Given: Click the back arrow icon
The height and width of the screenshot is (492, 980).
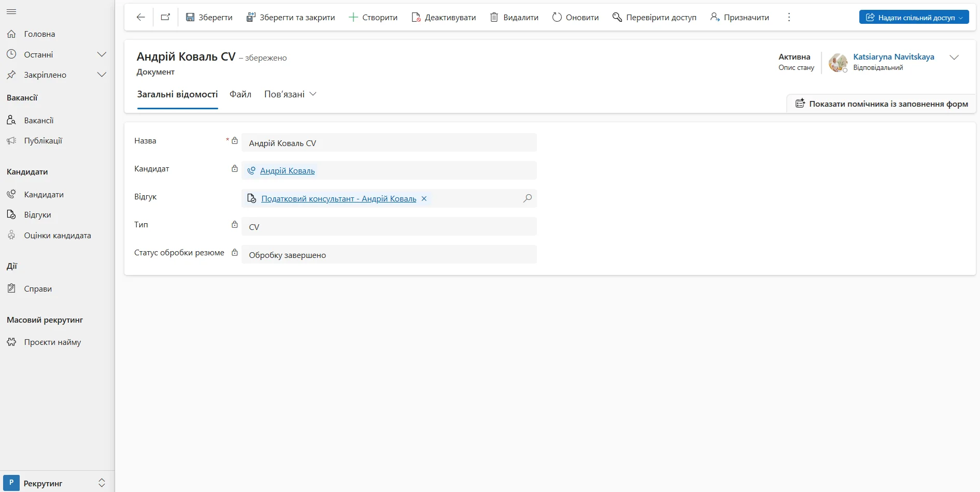Looking at the screenshot, I should point(140,17).
